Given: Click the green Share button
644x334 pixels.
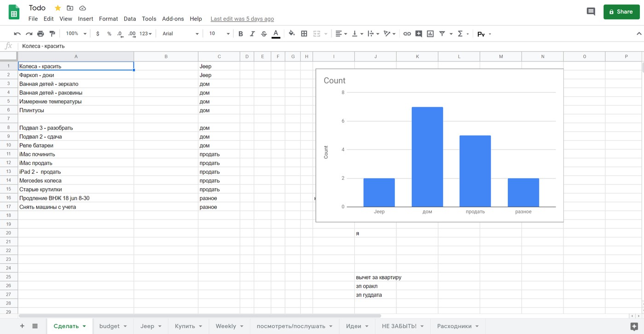Looking at the screenshot, I should click(621, 12).
